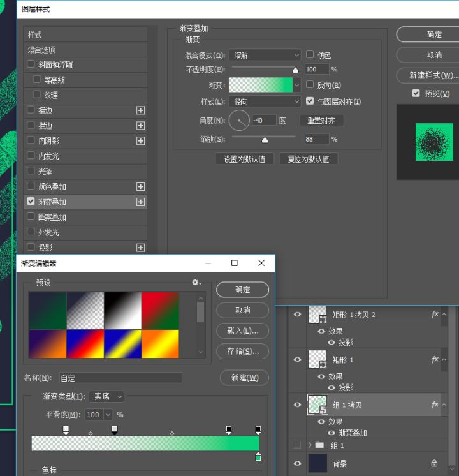The height and width of the screenshot is (476, 459).
Task: Click the 重置对齐 button
Action: pos(321,121)
